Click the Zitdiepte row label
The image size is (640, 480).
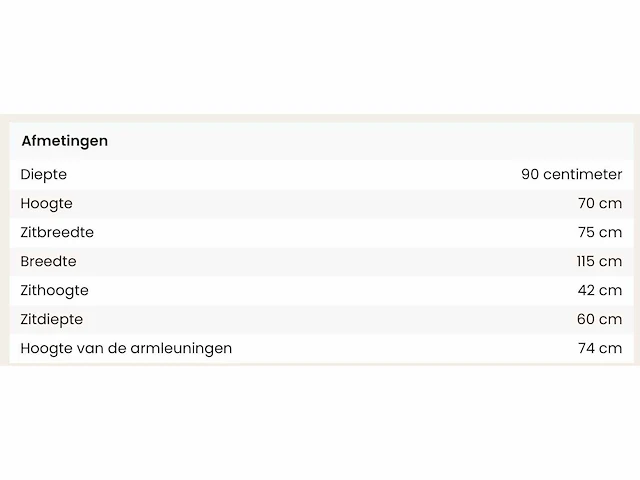tap(52, 319)
